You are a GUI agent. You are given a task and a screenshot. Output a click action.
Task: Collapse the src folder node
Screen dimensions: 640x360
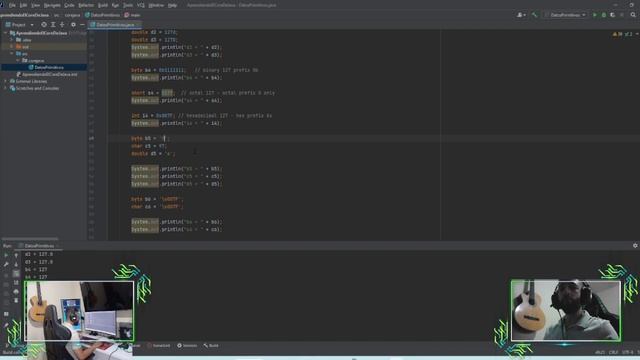(x=11, y=53)
